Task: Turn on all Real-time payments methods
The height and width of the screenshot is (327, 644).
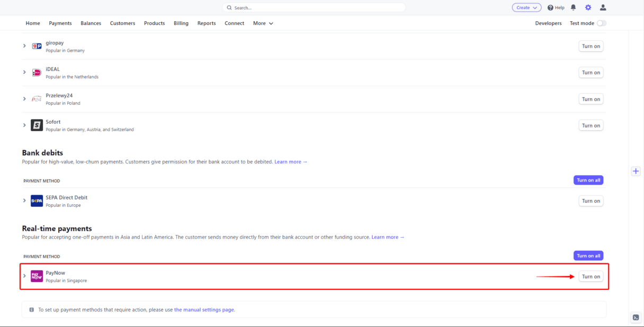Action: point(588,256)
